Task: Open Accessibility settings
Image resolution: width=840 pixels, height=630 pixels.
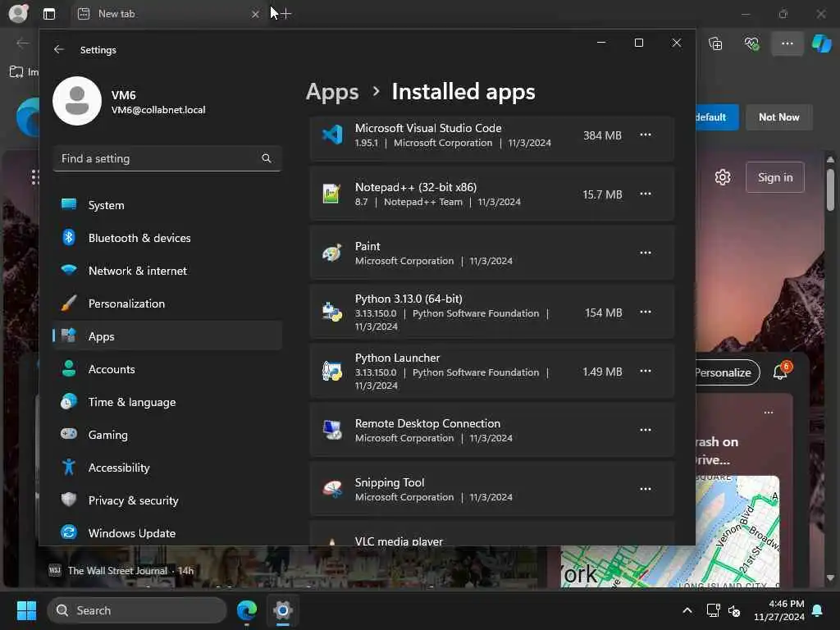Action: coord(167,468)
